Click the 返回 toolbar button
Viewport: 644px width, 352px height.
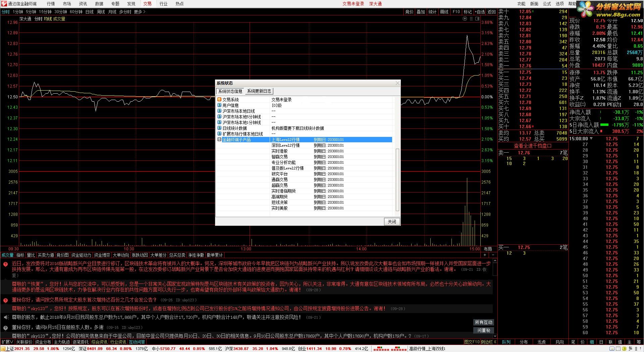pos(491,12)
